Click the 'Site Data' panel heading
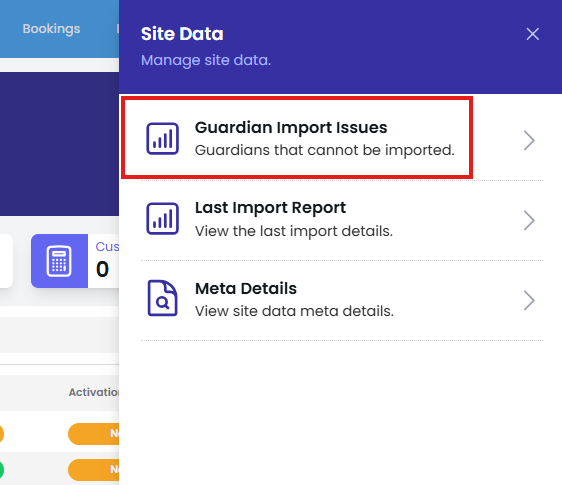Viewport: 562px width, 485px height. click(182, 34)
